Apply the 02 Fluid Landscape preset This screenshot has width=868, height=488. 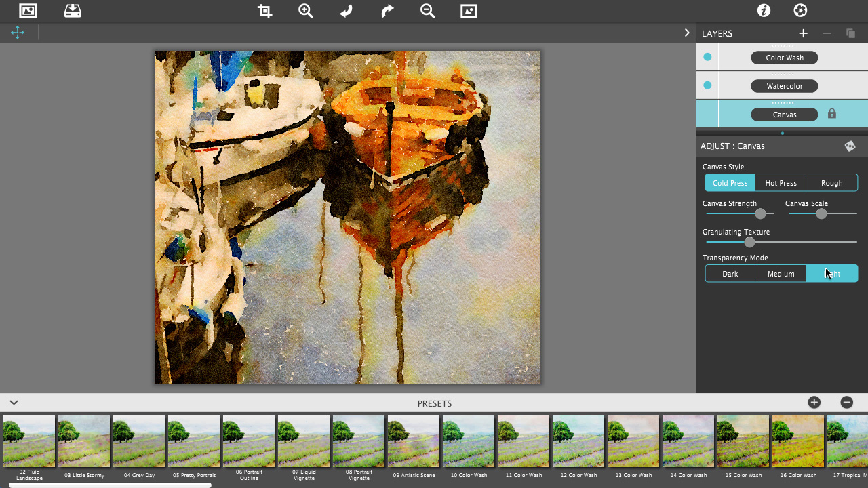point(29,441)
